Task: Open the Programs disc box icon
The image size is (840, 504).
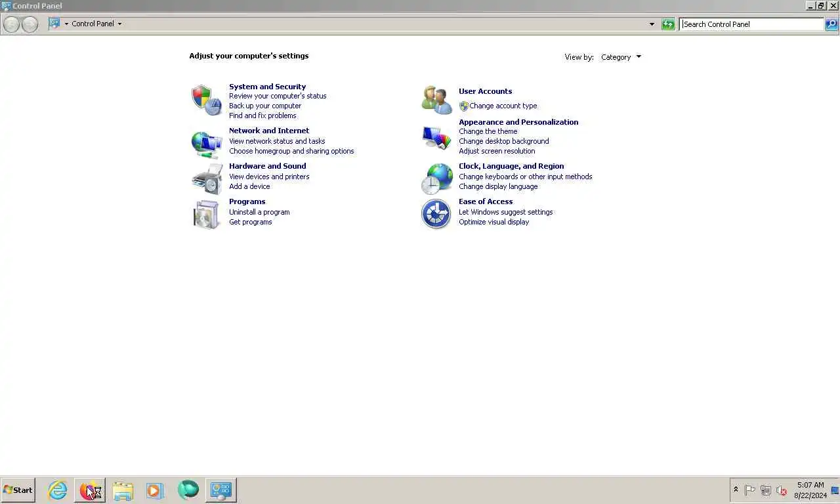Action: click(207, 215)
